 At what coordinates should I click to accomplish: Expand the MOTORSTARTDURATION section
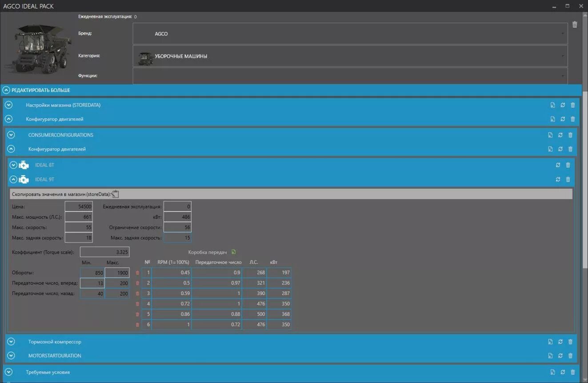click(11, 356)
